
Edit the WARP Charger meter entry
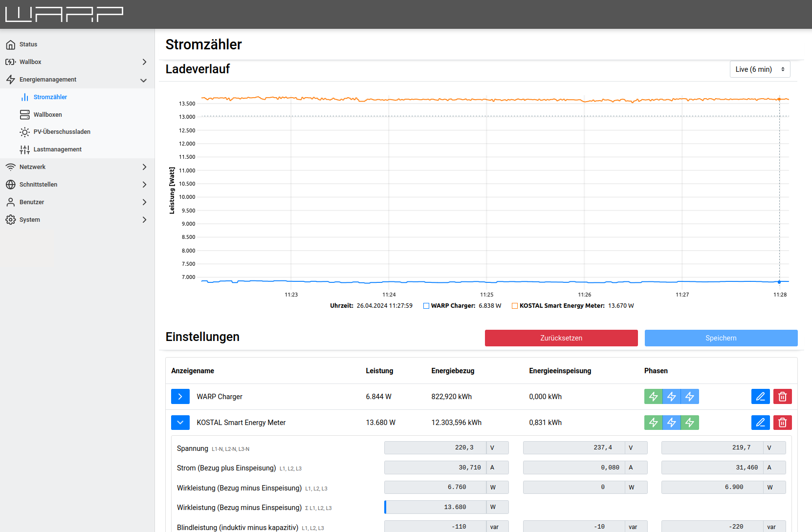(760, 397)
